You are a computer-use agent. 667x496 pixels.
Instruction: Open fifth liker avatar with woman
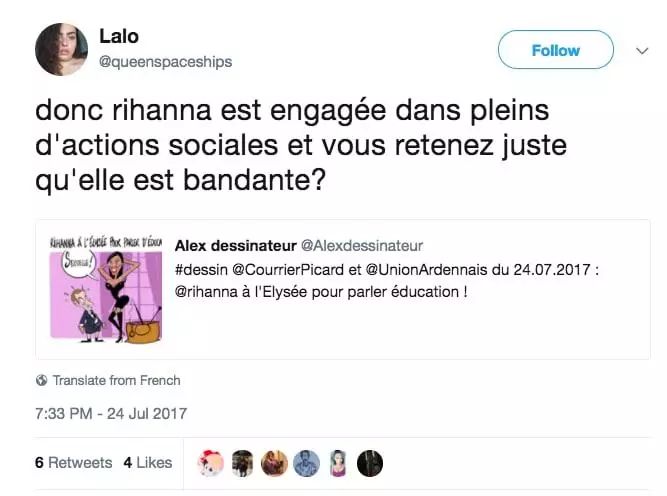pyautogui.click(x=338, y=463)
